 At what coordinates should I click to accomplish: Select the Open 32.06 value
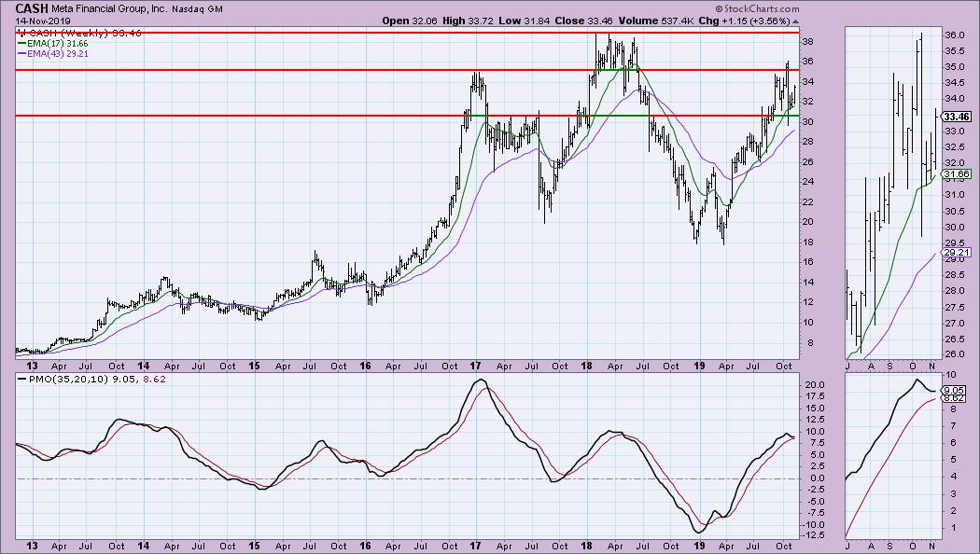coord(410,21)
